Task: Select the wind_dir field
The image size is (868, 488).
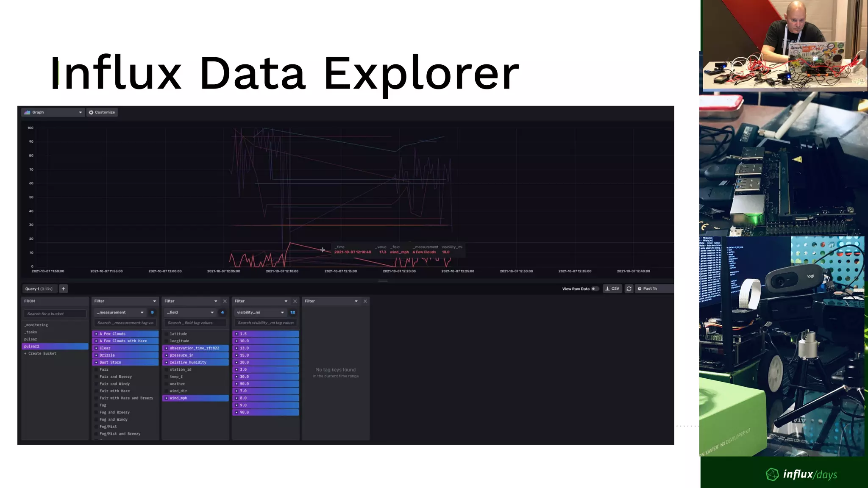Action: (195, 391)
